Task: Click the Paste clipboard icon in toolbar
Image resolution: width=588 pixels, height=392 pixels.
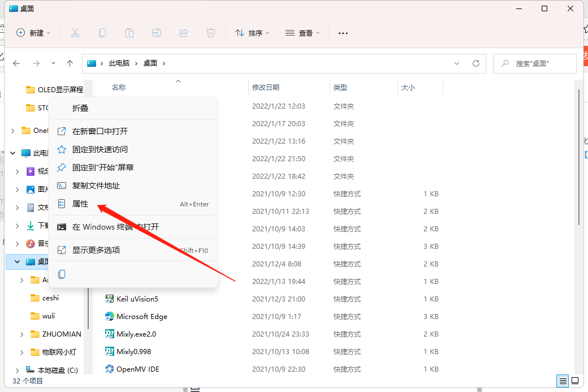Action: tap(129, 33)
